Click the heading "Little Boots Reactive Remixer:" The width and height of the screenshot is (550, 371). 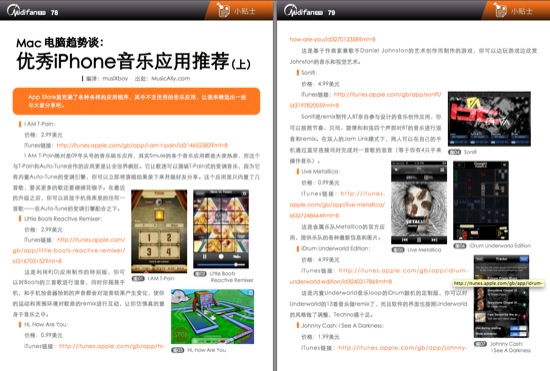[63, 219]
